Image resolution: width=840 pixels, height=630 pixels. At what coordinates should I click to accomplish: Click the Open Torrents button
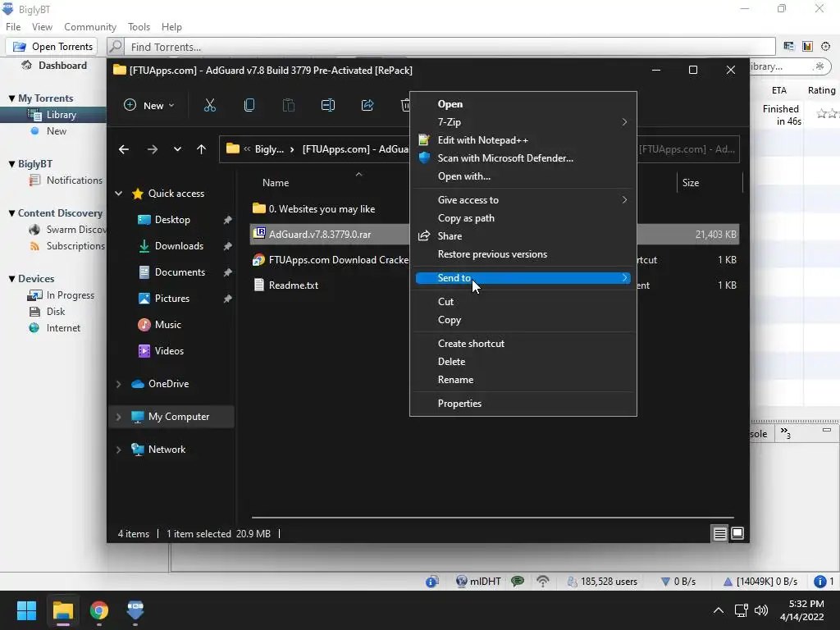coord(52,47)
